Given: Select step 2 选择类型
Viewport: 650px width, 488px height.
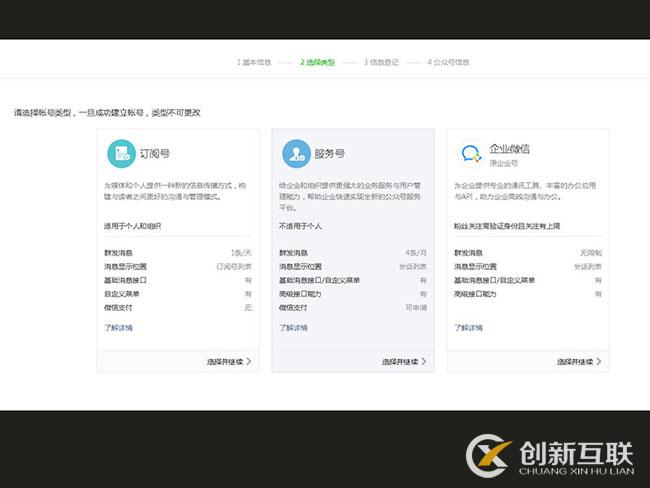Looking at the screenshot, I should pos(317,62).
